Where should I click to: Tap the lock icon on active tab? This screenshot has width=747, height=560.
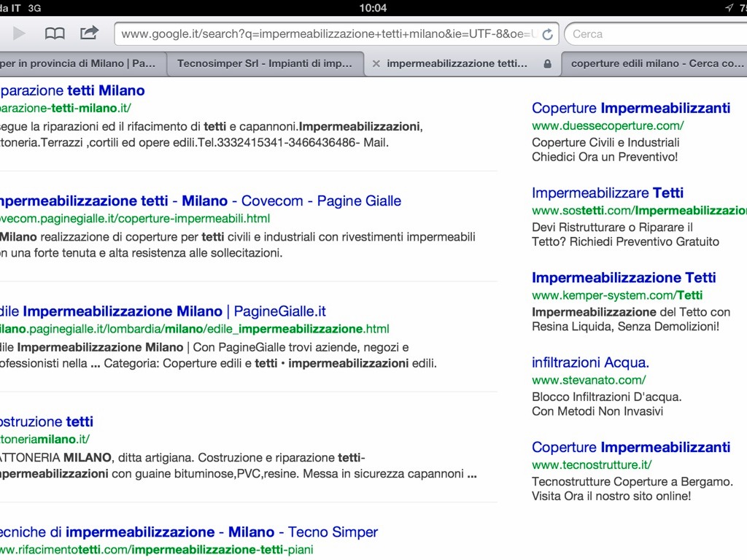click(x=547, y=64)
